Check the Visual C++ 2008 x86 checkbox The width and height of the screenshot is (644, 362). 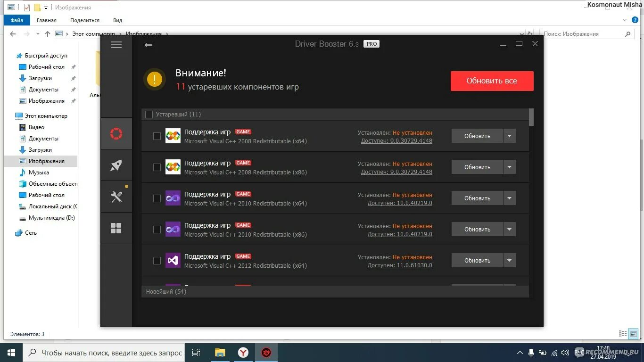point(157,167)
